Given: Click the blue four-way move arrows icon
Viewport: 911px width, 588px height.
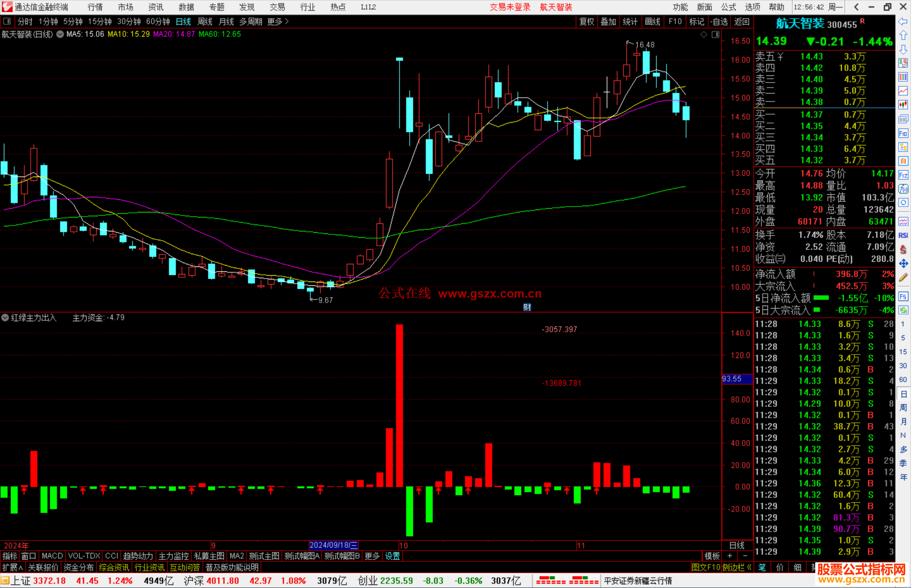Looking at the screenshot, I should [x=903, y=263].
